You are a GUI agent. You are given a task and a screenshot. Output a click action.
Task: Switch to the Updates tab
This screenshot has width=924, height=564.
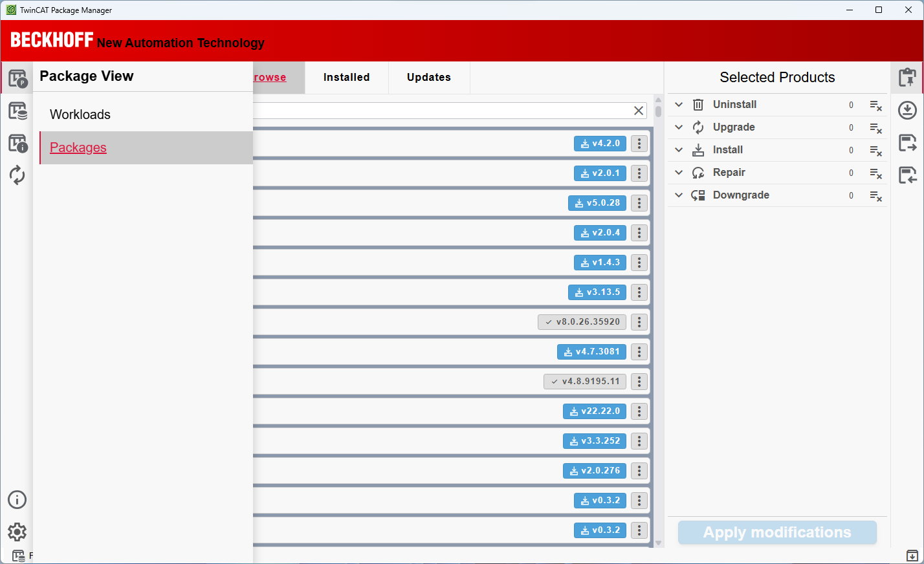coord(429,78)
